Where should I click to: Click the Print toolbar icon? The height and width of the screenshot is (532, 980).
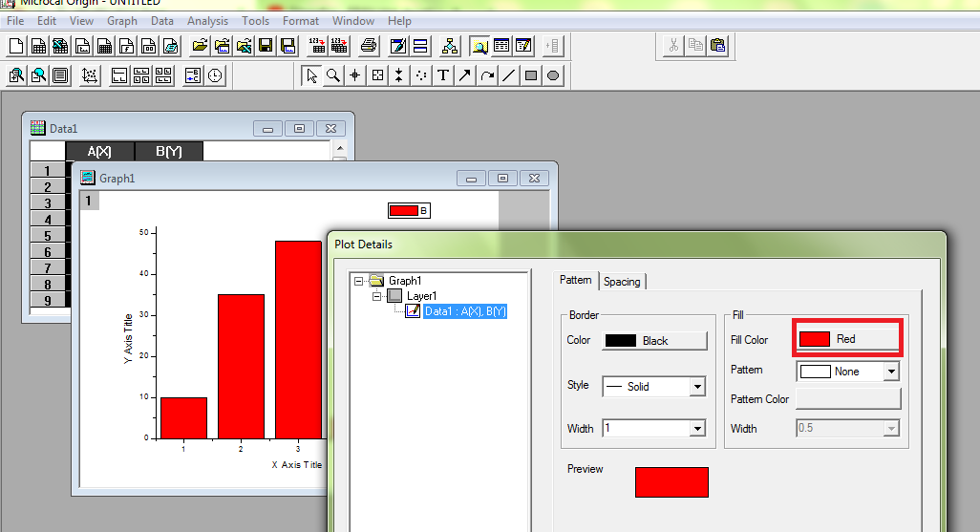click(369, 45)
